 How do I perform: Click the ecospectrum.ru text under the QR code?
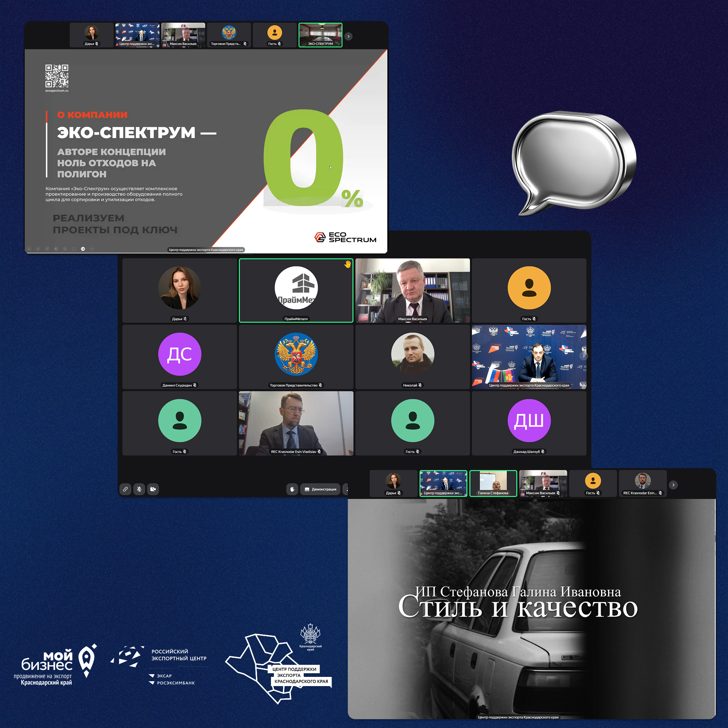[57, 90]
